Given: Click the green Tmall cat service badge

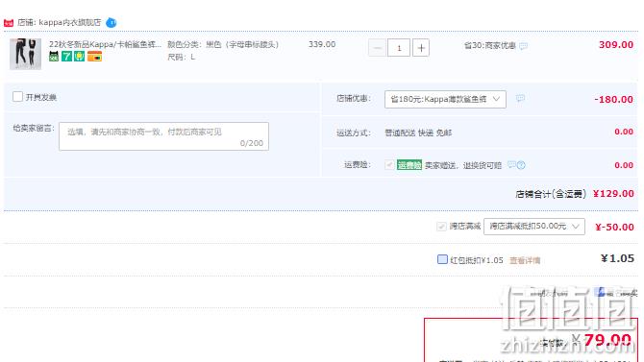Looking at the screenshot, I should tap(54, 57).
